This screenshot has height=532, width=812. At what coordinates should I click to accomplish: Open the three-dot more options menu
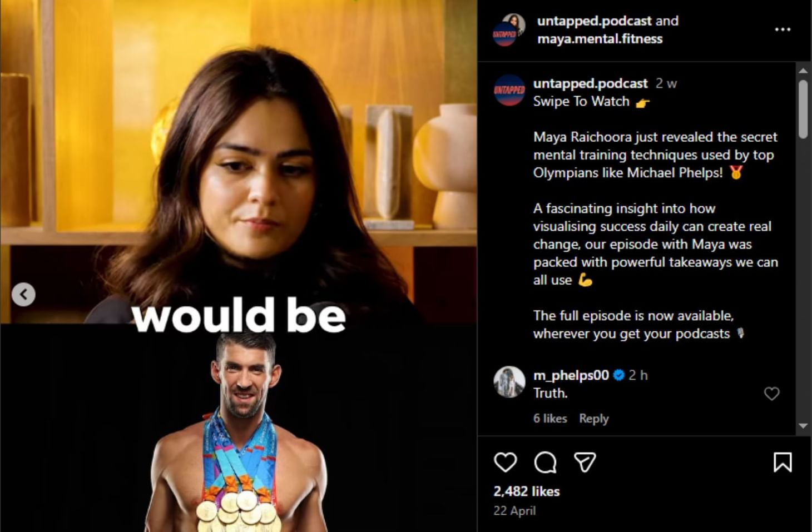[783, 29]
